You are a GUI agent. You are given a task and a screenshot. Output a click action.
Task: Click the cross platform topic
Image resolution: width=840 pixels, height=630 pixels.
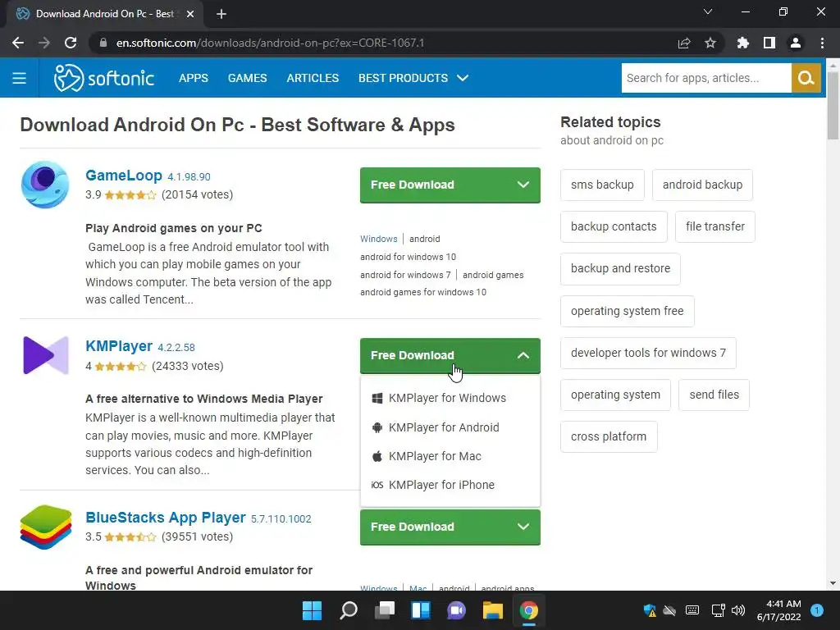[609, 436]
